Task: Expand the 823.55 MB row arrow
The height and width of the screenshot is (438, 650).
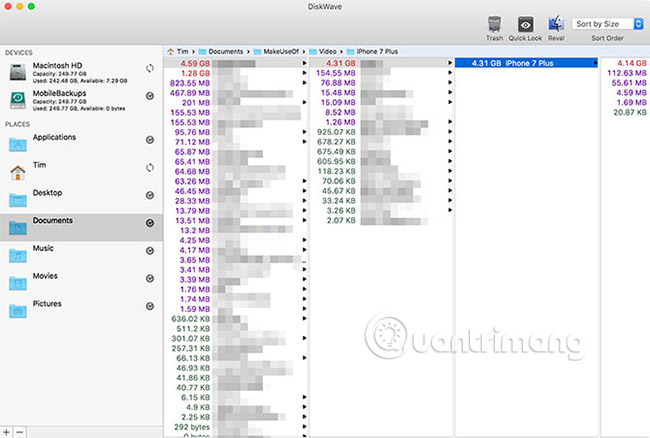Action: point(304,83)
